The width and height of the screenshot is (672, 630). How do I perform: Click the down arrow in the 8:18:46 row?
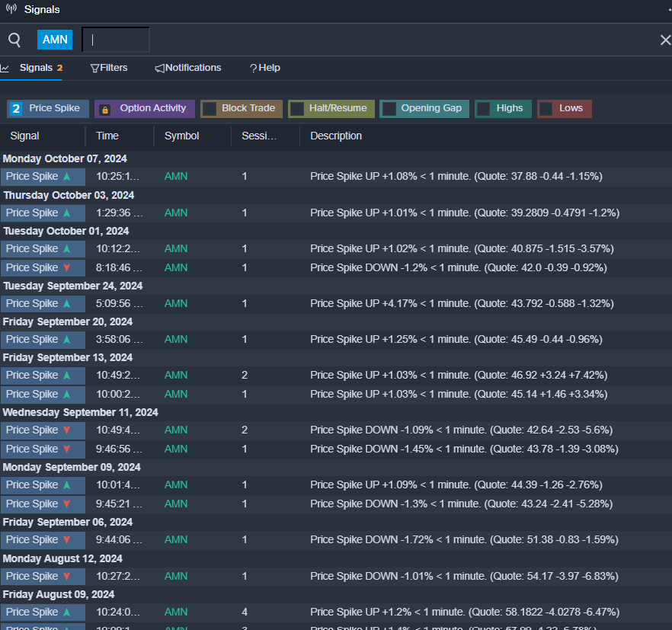67,268
